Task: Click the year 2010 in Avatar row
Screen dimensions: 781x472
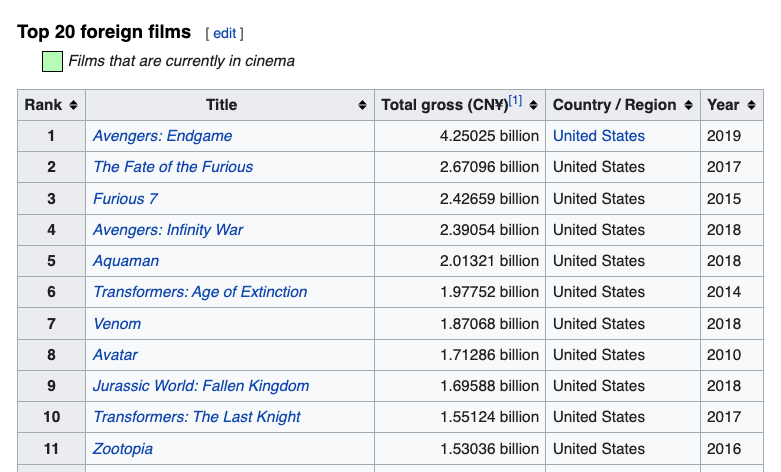Action: pos(724,354)
